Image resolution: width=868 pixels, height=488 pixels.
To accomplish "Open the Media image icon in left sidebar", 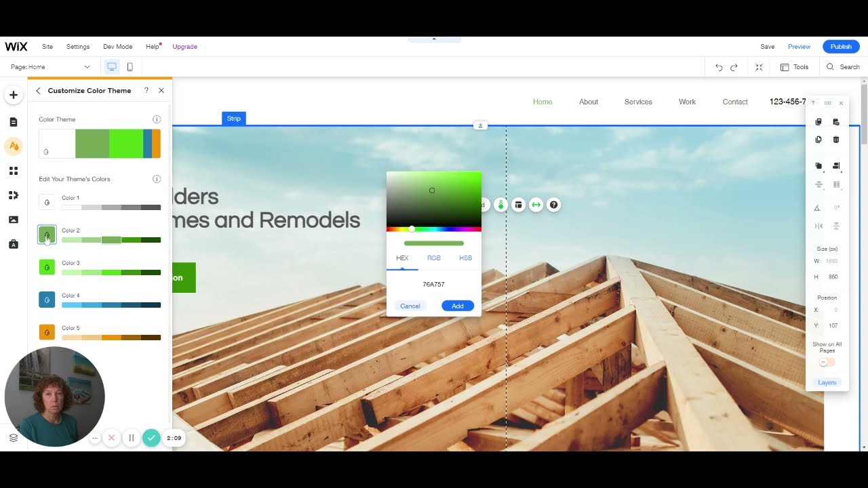I will tap(14, 220).
